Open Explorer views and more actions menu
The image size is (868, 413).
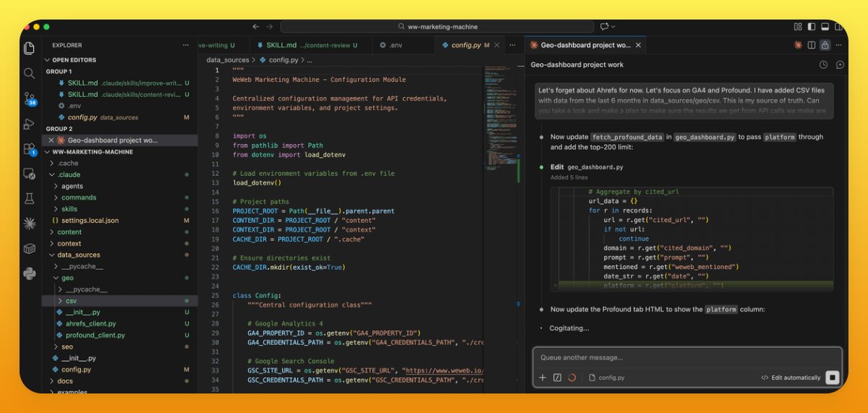187,45
